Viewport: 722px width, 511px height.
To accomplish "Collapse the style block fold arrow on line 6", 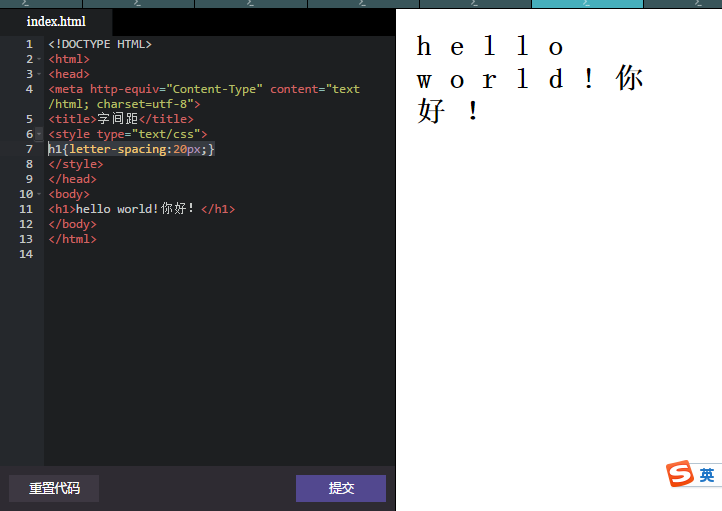I will [x=39, y=134].
